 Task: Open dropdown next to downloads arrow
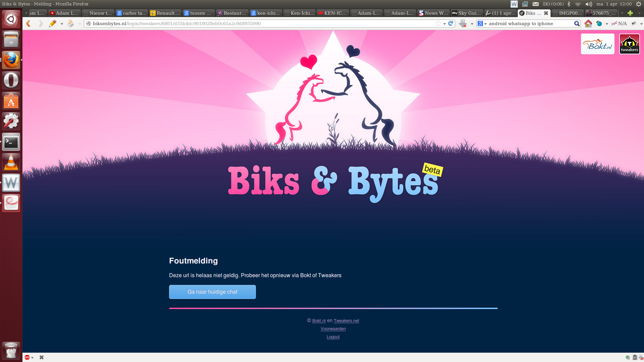(472, 24)
